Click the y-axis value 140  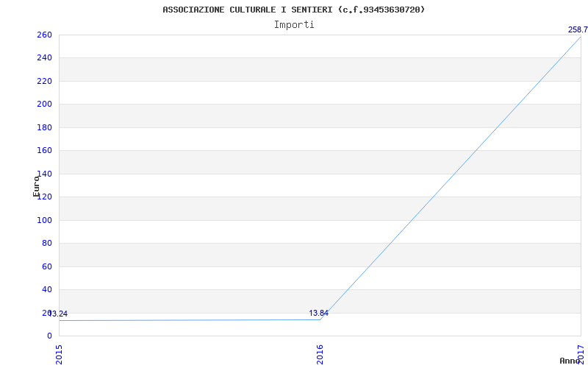click(x=44, y=174)
